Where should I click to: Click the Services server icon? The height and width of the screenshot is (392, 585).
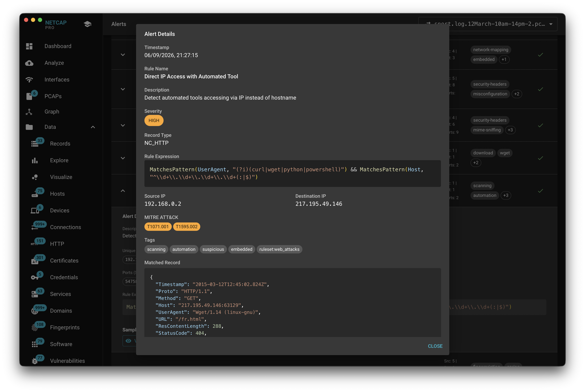click(35, 294)
